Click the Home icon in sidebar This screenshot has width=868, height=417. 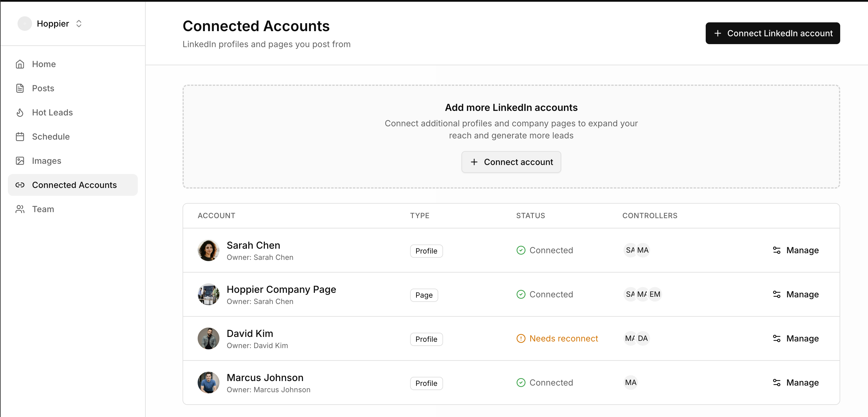[20, 64]
